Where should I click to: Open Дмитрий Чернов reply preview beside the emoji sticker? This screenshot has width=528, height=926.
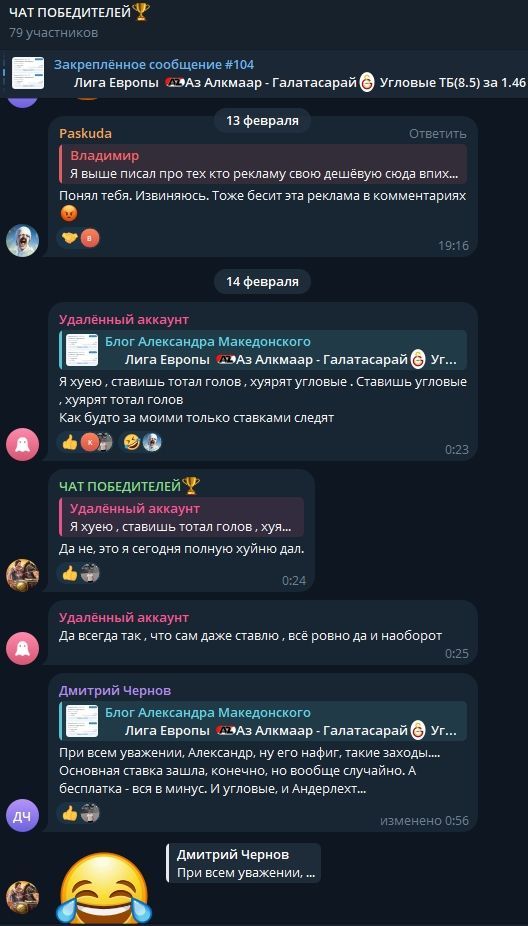(x=244, y=863)
